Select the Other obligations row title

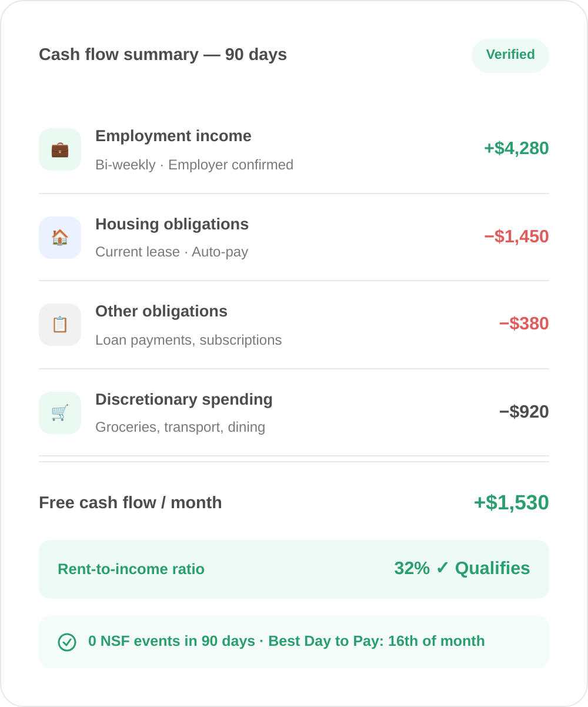[x=162, y=311]
